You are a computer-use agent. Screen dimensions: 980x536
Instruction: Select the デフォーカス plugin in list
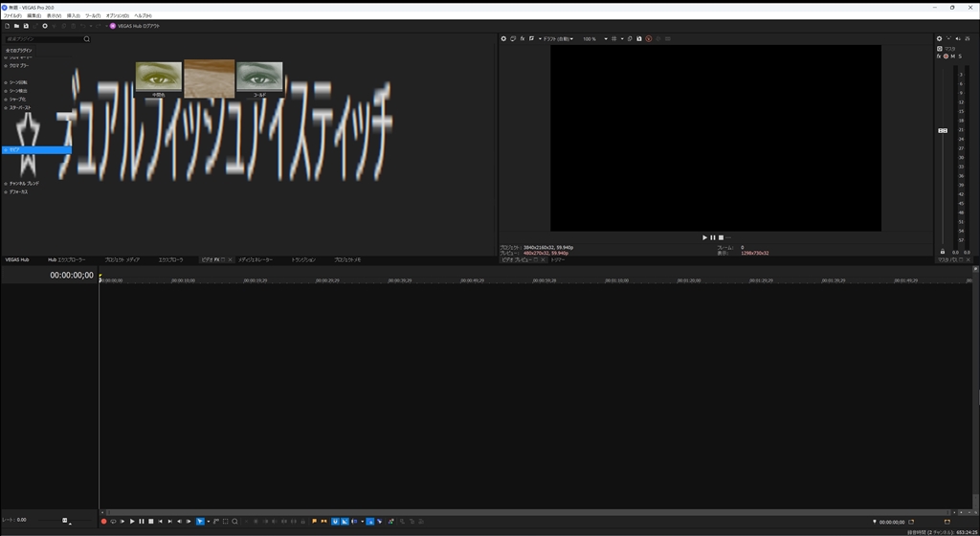[x=18, y=191]
